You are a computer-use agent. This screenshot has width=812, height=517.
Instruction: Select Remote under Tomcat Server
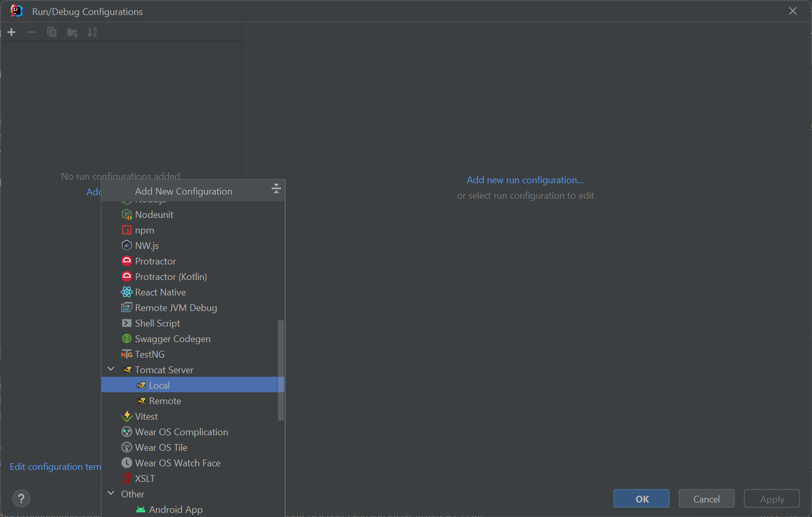(x=189, y=401)
